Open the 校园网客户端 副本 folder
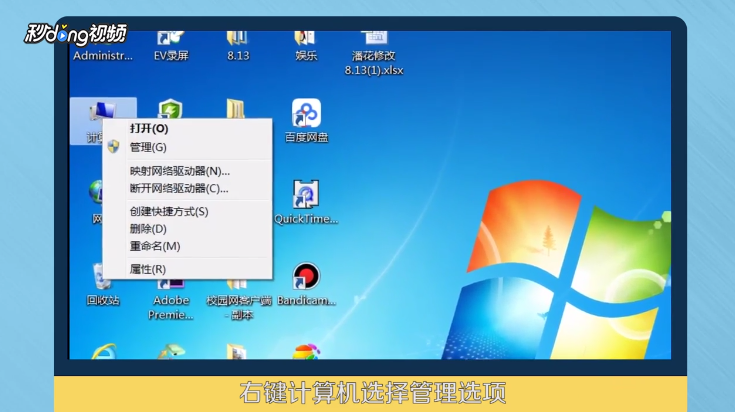 [x=239, y=300]
